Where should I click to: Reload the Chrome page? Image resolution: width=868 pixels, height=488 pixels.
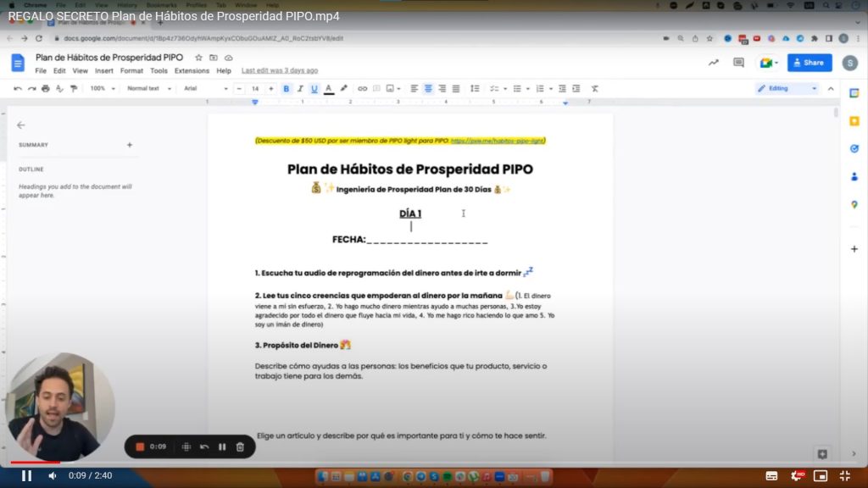(x=39, y=38)
